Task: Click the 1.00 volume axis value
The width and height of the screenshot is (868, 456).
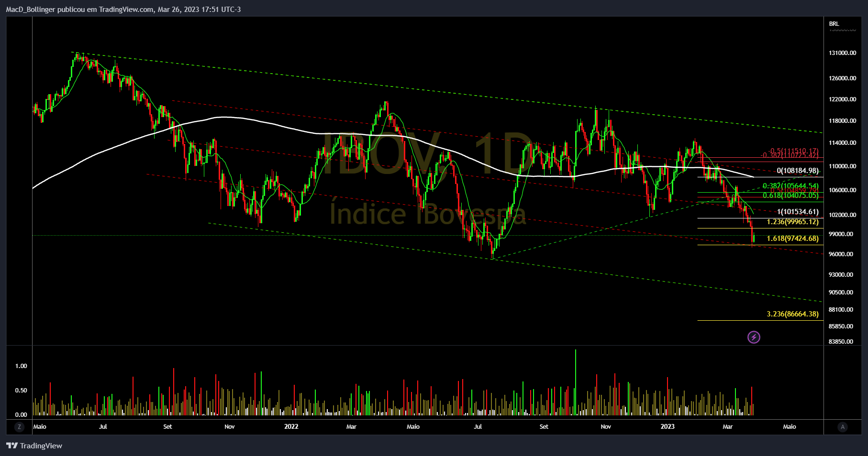Action: tap(21, 366)
